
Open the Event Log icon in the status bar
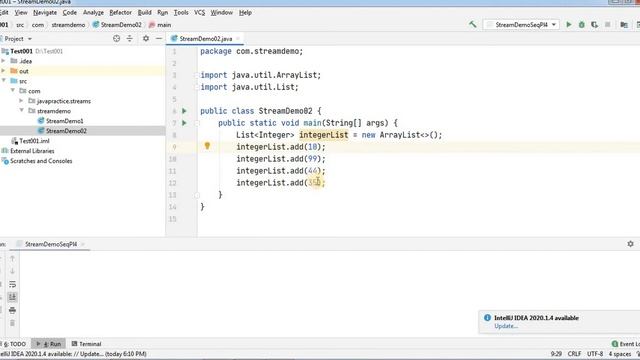pos(615,344)
